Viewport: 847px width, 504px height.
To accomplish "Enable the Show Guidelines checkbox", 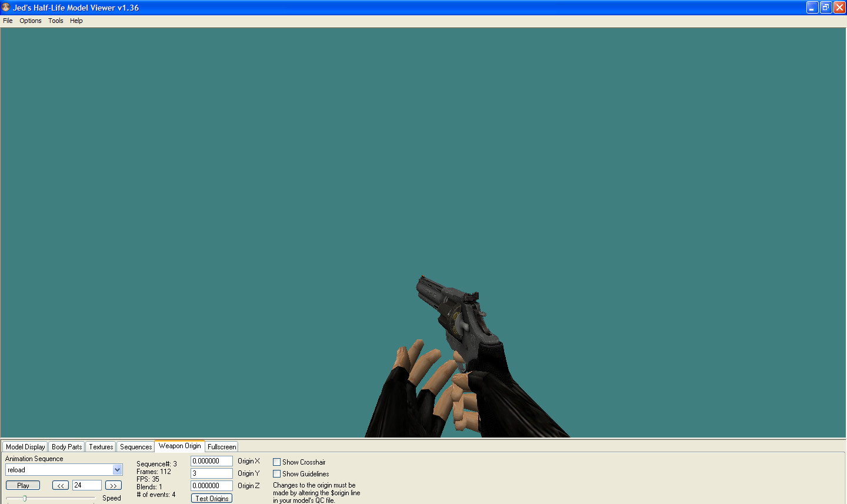I will click(x=276, y=473).
